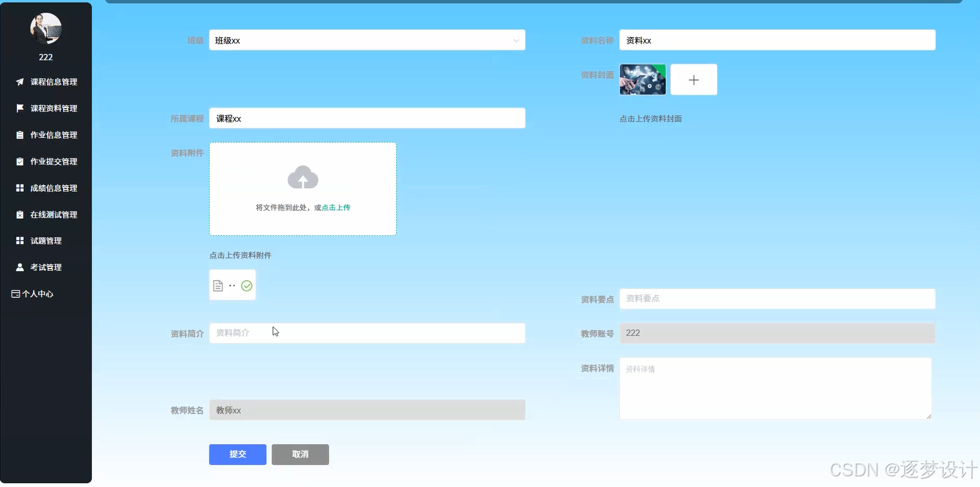Focus the 资料要点 input field

point(777,299)
